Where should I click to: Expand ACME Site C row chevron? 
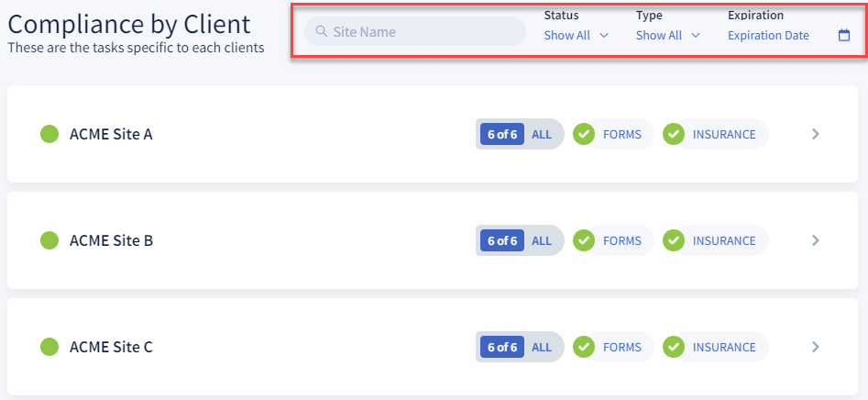pos(816,347)
